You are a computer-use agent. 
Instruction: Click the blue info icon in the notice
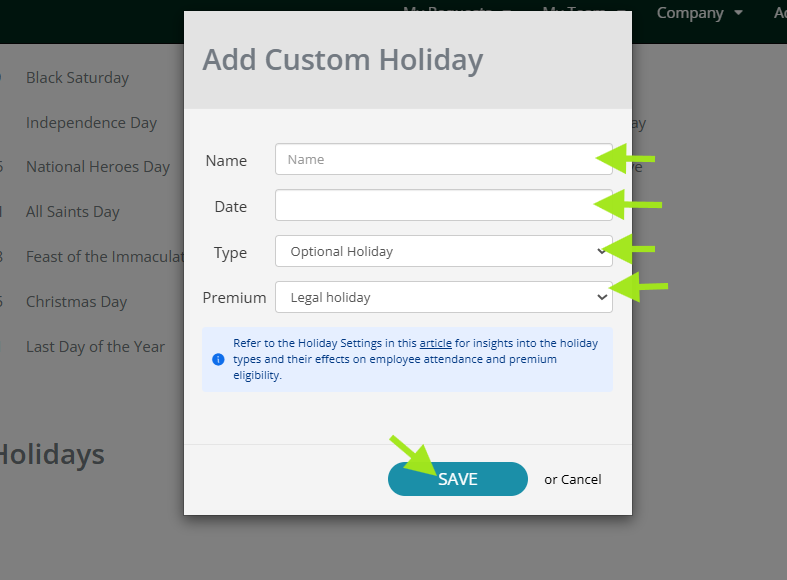(218, 359)
